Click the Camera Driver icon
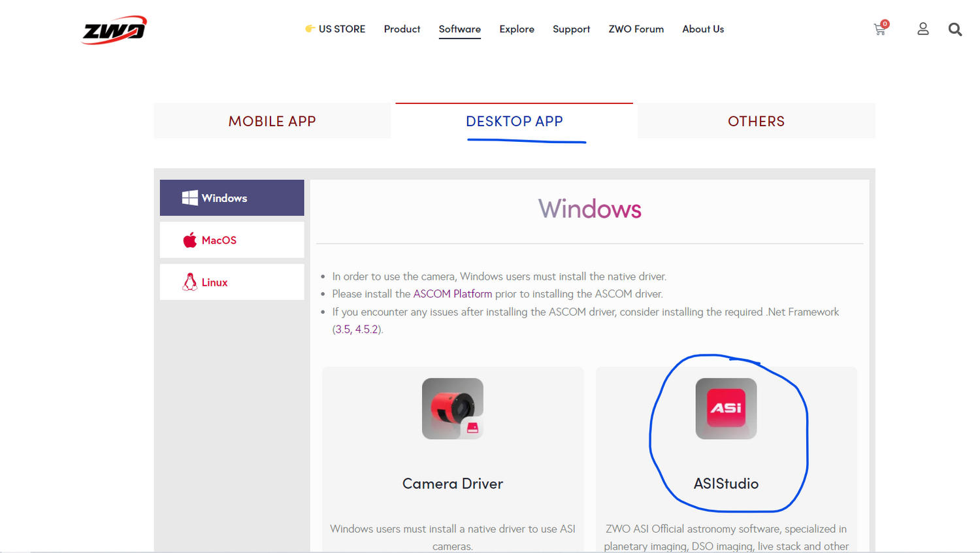The height and width of the screenshot is (553, 980). [x=453, y=409]
